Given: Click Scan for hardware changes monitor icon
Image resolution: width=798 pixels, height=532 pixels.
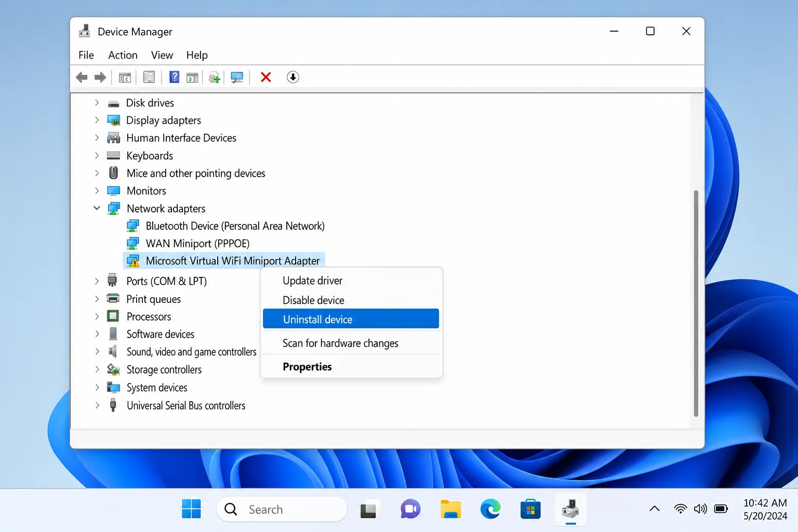Looking at the screenshot, I should [237, 77].
